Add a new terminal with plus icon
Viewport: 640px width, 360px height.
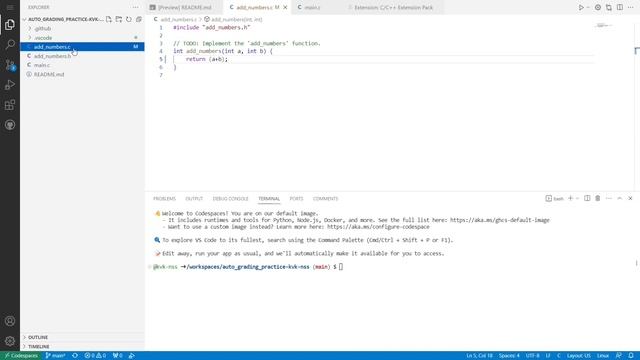pyautogui.click(x=571, y=198)
